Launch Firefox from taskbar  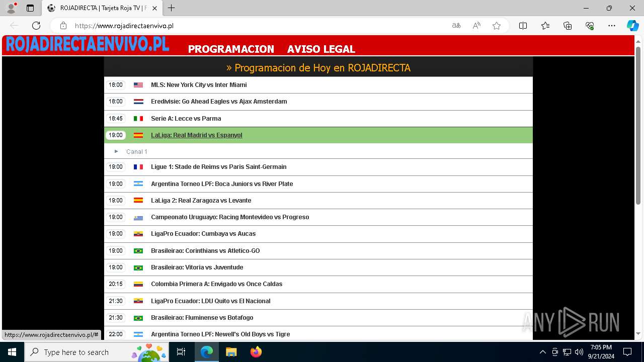tap(256, 352)
